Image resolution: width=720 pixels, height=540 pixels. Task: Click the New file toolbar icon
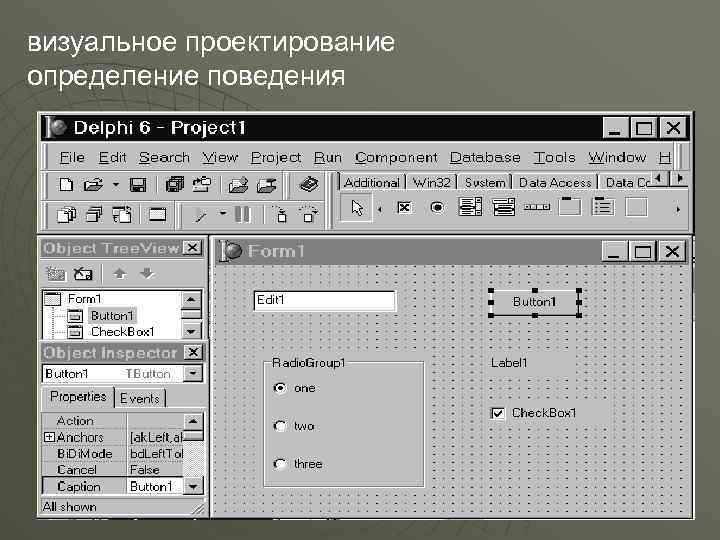pos(66,185)
